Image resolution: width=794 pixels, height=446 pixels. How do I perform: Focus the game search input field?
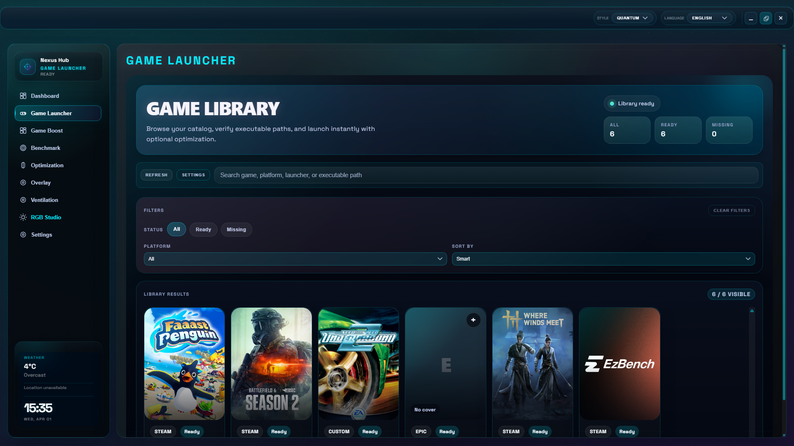click(486, 175)
